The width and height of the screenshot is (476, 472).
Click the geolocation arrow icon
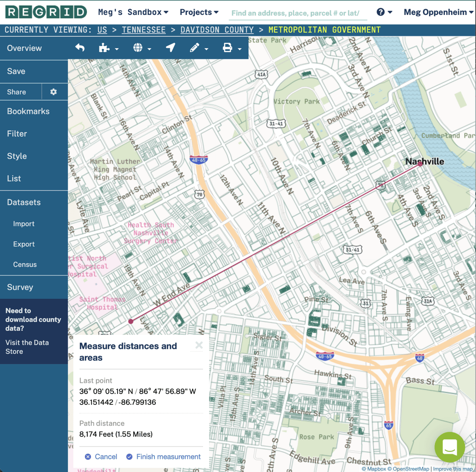click(x=170, y=47)
